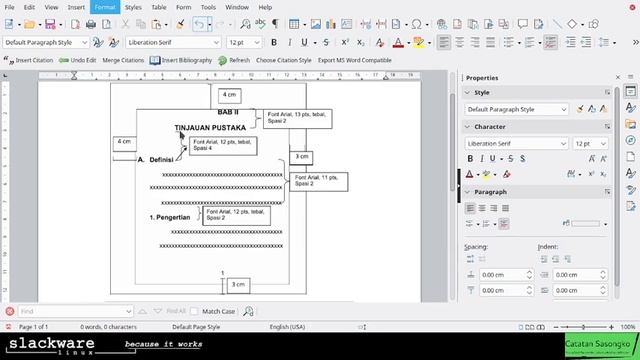Open the sidebar Page deck icon

coord(631,157)
